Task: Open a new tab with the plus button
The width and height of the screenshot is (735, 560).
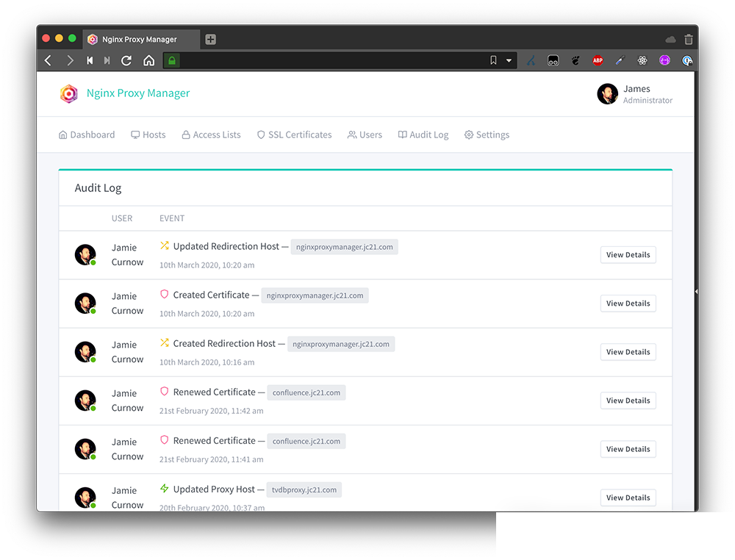Action: tap(210, 40)
